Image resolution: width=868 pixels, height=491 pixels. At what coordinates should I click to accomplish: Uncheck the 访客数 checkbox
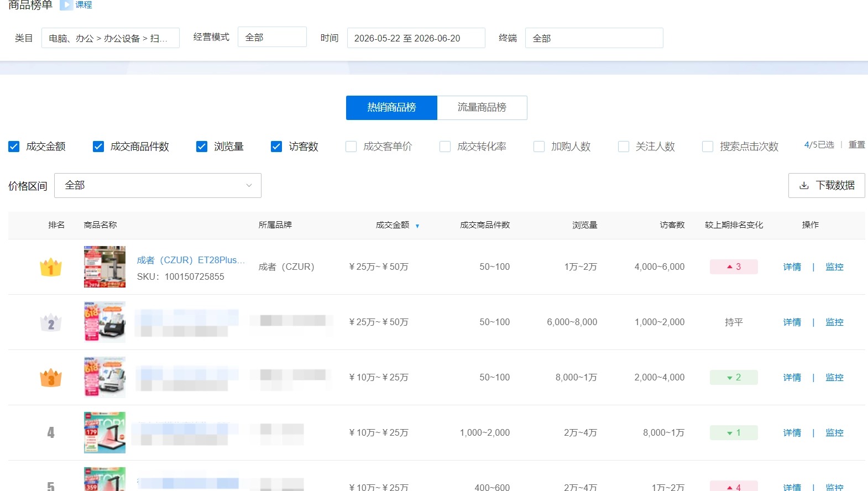pos(276,147)
